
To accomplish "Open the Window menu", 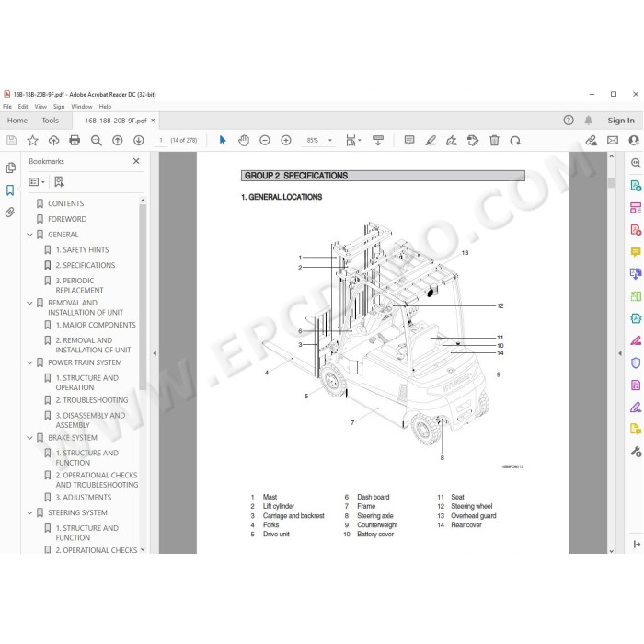I will click(x=82, y=107).
